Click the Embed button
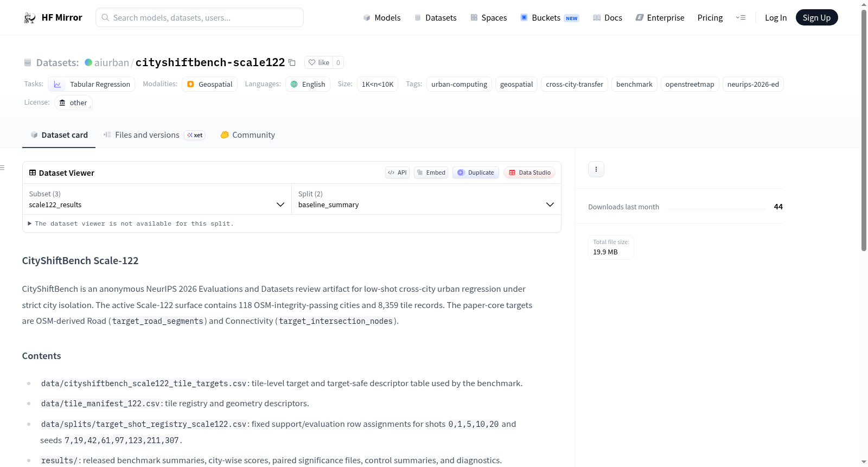 pos(431,172)
